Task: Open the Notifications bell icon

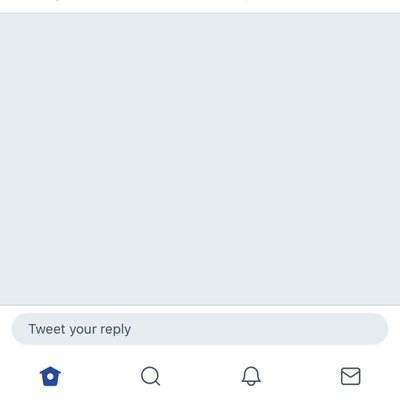Action: coord(251,376)
